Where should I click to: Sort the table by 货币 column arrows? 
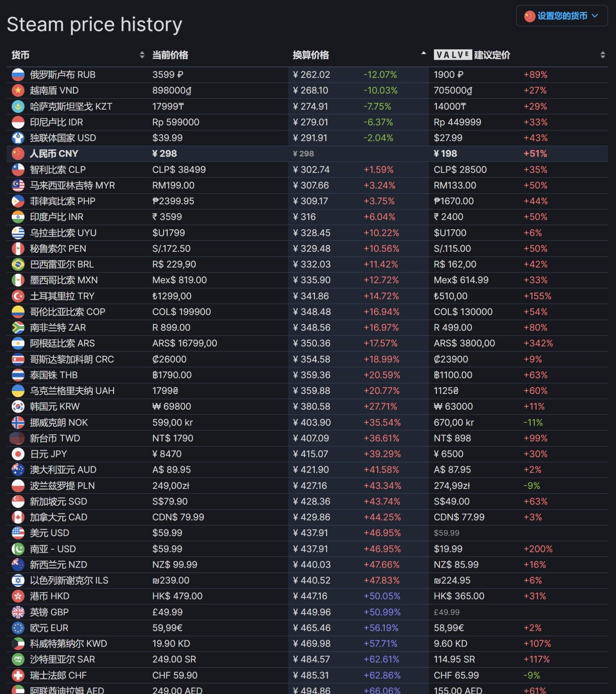(x=142, y=55)
